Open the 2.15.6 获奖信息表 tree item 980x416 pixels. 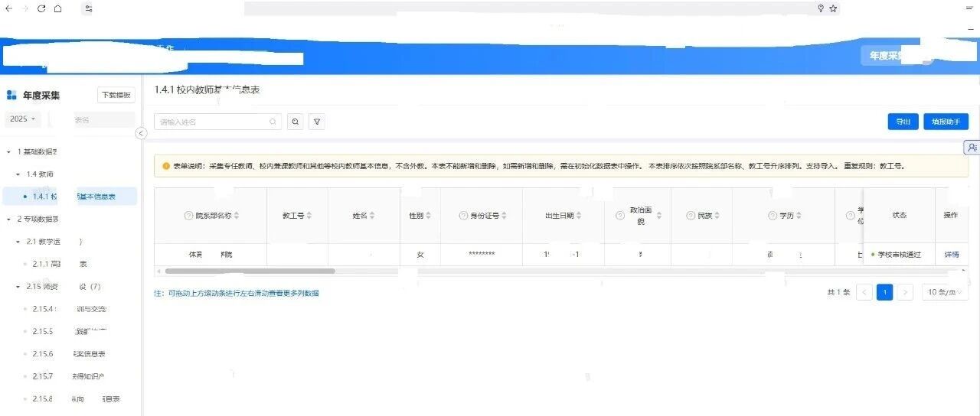click(x=70, y=354)
